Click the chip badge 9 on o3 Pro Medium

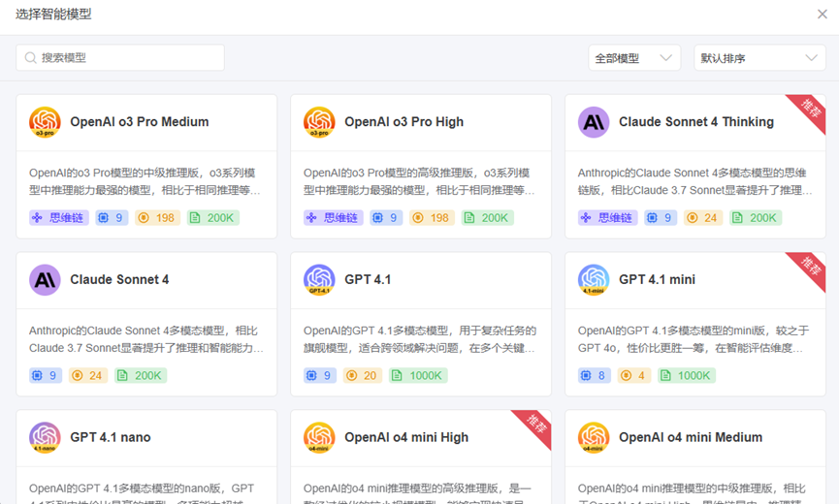(112, 217)
